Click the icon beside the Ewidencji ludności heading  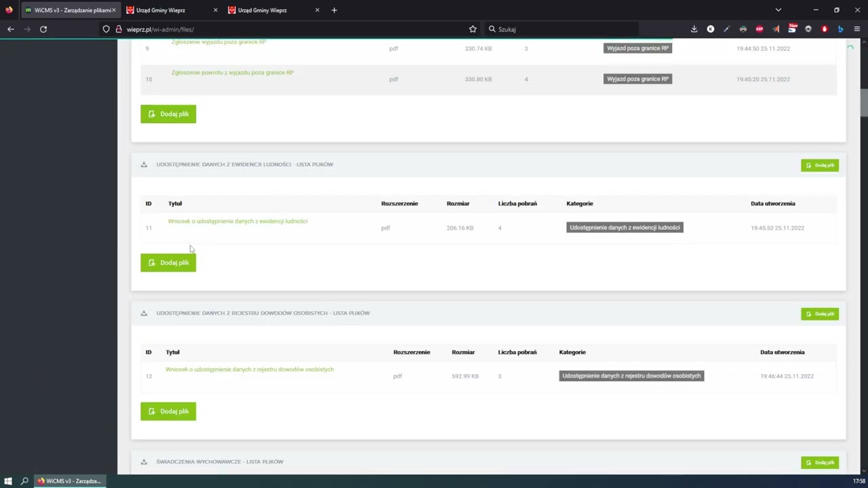pos(144,165)
